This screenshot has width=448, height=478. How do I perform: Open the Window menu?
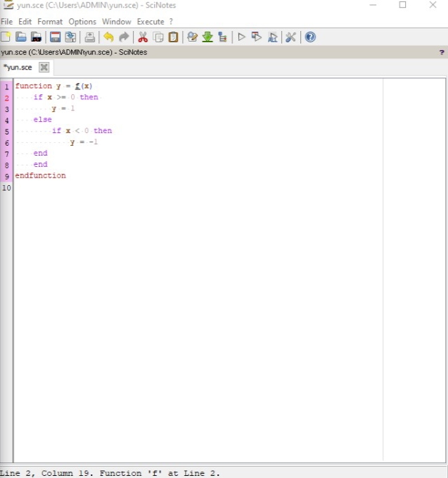[116, 22]
